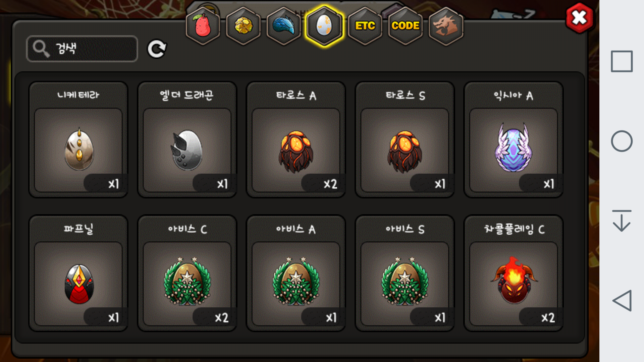
Task: Pick the 익시아 A egg
Action: (514, 139)
